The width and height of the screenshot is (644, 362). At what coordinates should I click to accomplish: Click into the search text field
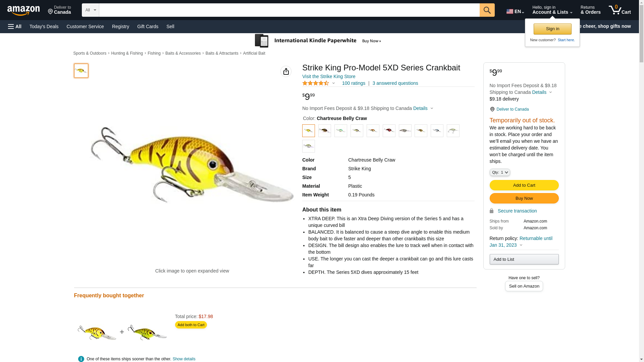[x=289, y=10]
